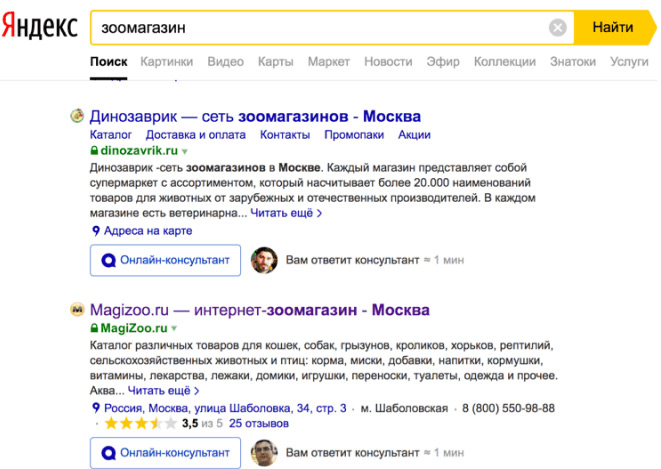Clear the search field with the X icon
Viewport: 661px width, 469px height.
(x=558, y=27)
